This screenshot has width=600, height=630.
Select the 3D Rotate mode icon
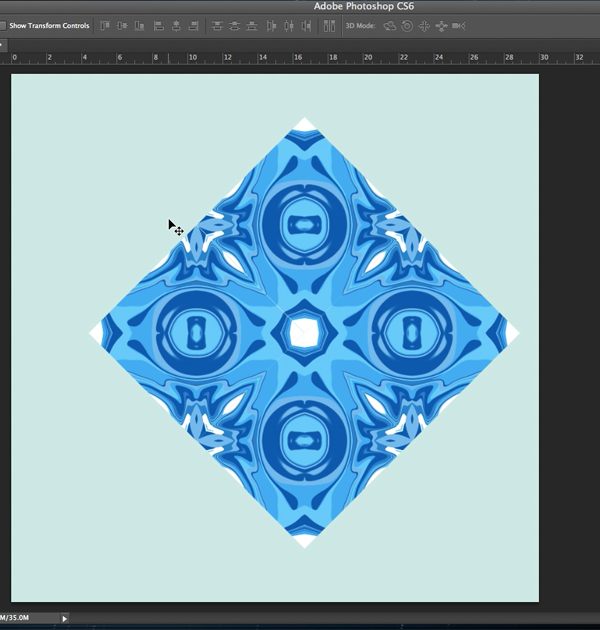point(390,26)
